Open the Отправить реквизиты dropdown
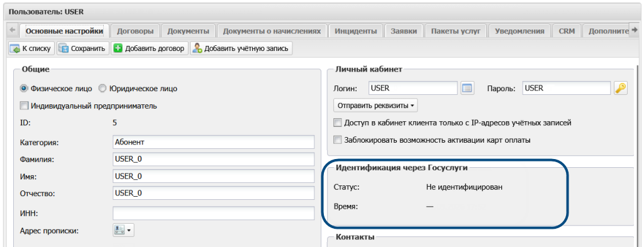 tap(375, 106)
